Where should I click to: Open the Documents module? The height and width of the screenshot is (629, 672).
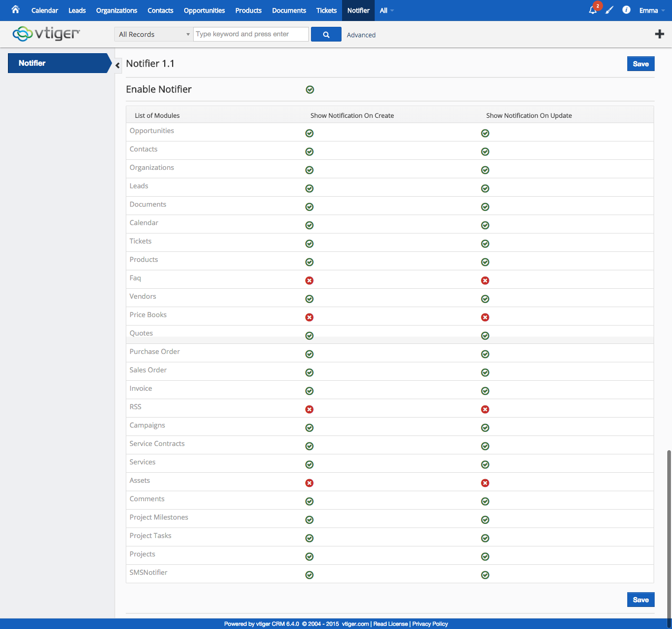289,11
